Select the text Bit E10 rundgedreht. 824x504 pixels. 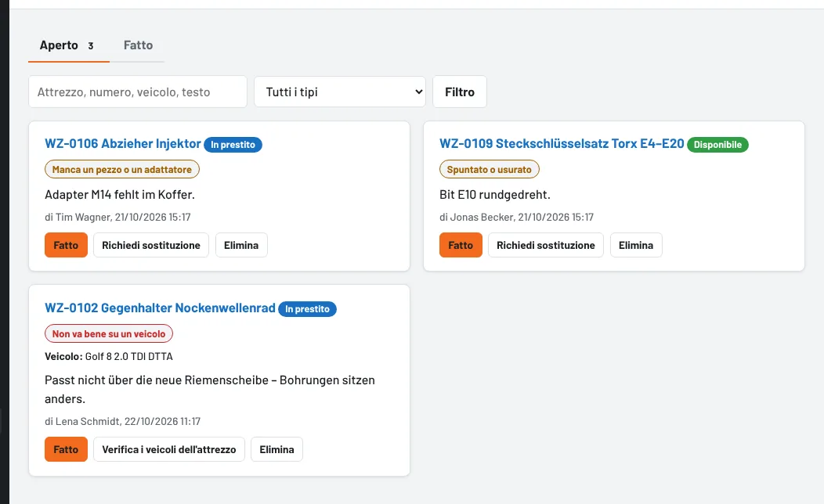click(495, 194)
